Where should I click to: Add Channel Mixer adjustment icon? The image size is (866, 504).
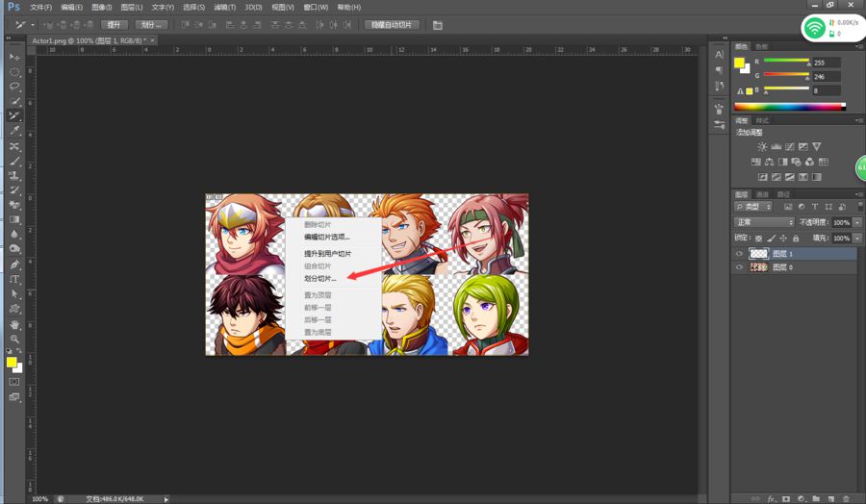(x=809, y=162)
